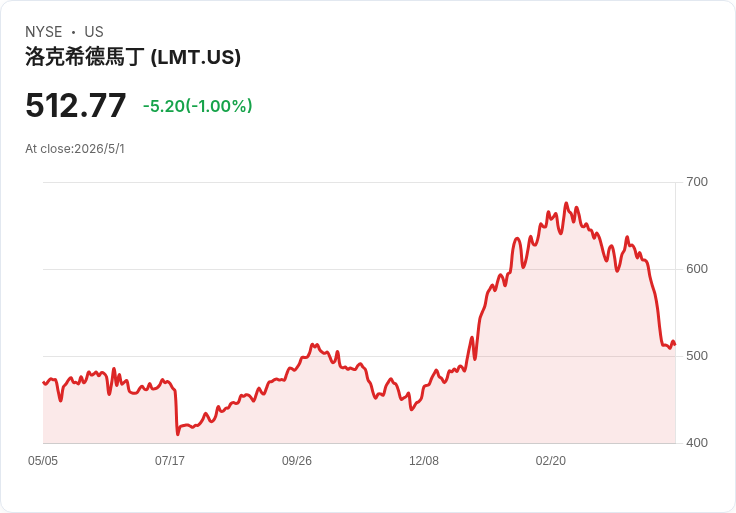This screenshot has width=736, height=513.
Task: Click the 400 price axis label
Action: (697, 443)
